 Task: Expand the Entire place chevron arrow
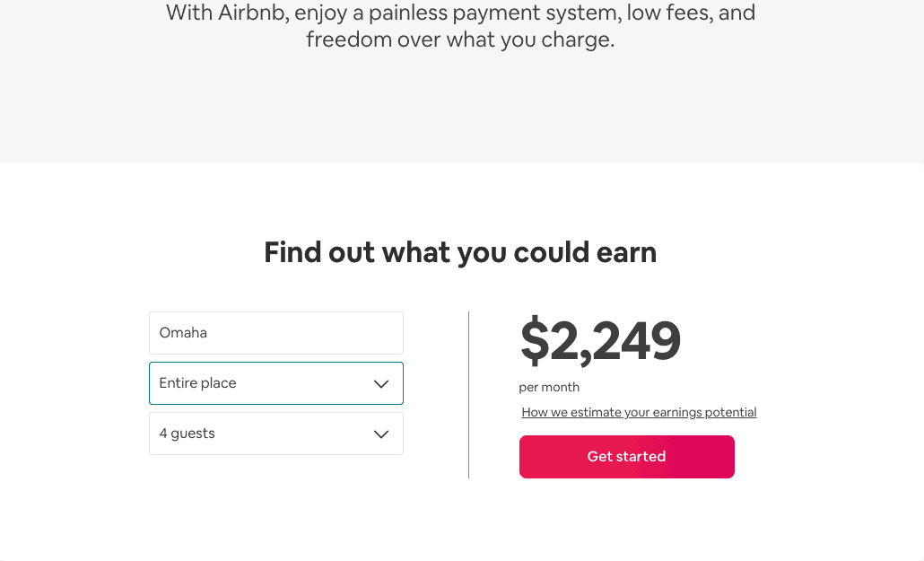[x=381, y=384]
